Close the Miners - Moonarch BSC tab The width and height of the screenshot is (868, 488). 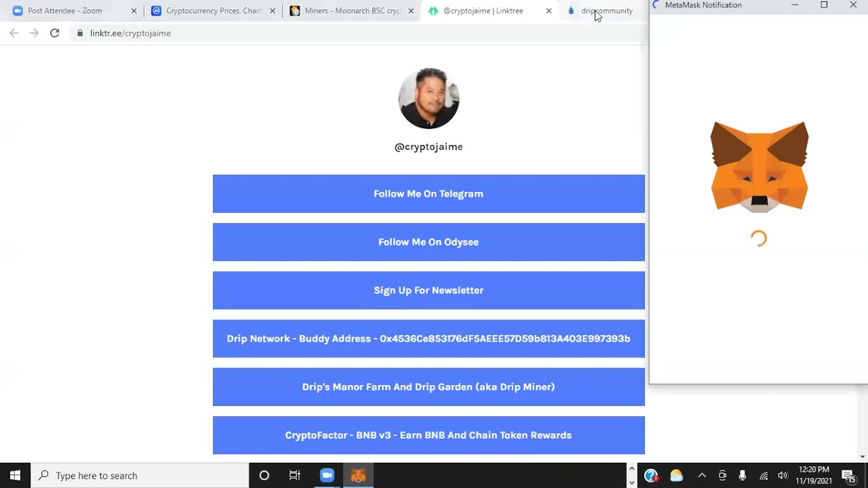click(x=411, y=11)
